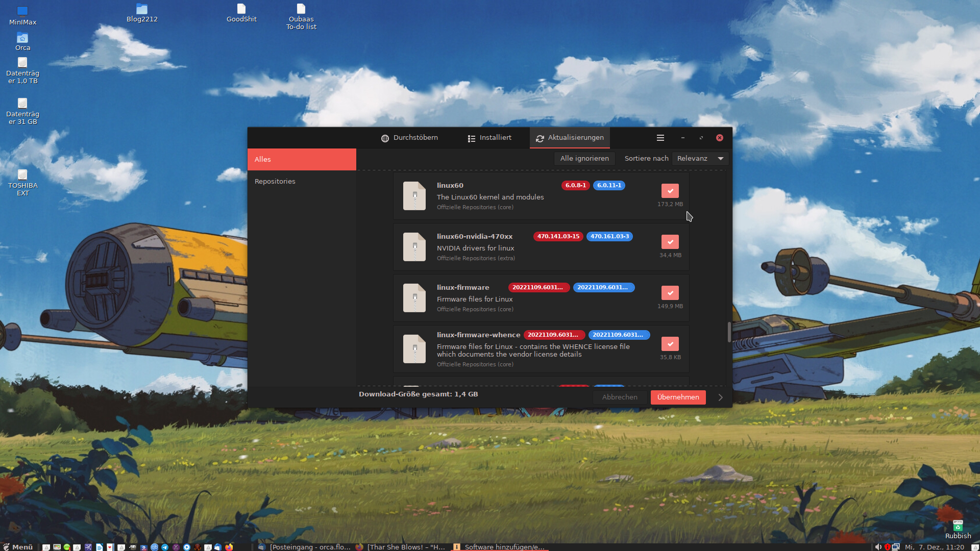Click the green circle launcher in panel
Screen dimensions: 980x551
coord(67,547)
